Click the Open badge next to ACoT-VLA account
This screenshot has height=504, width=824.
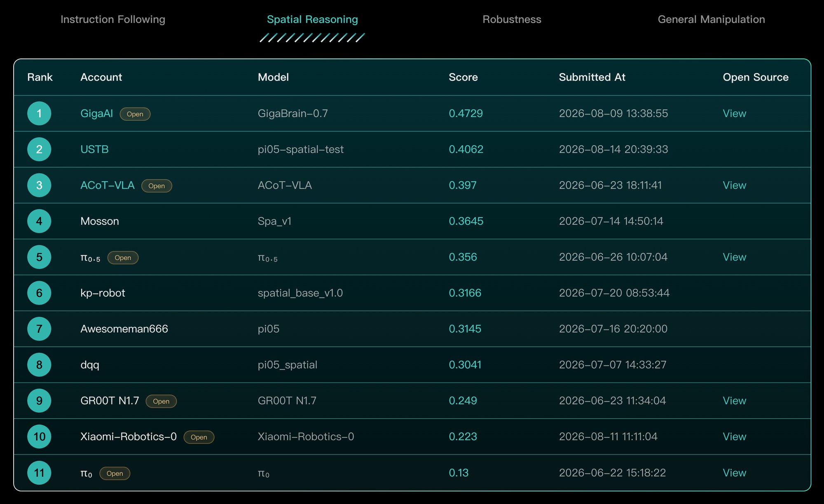point(157,186)
